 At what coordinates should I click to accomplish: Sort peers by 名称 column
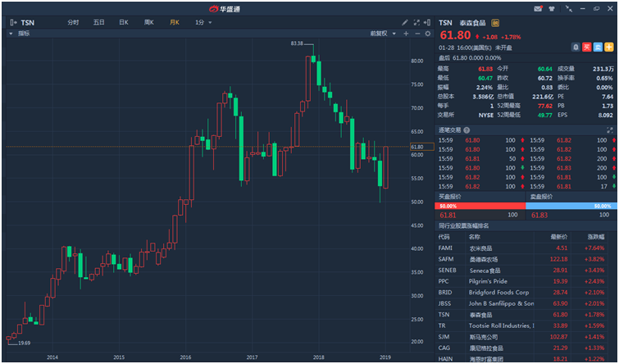tap(475, 237)
